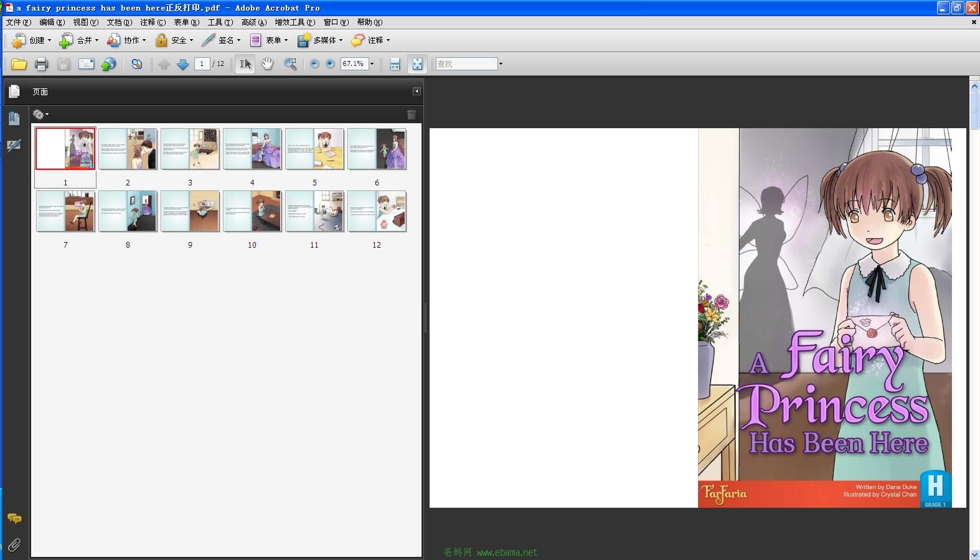Click document scrollbar up arrow

coord(974,86)
